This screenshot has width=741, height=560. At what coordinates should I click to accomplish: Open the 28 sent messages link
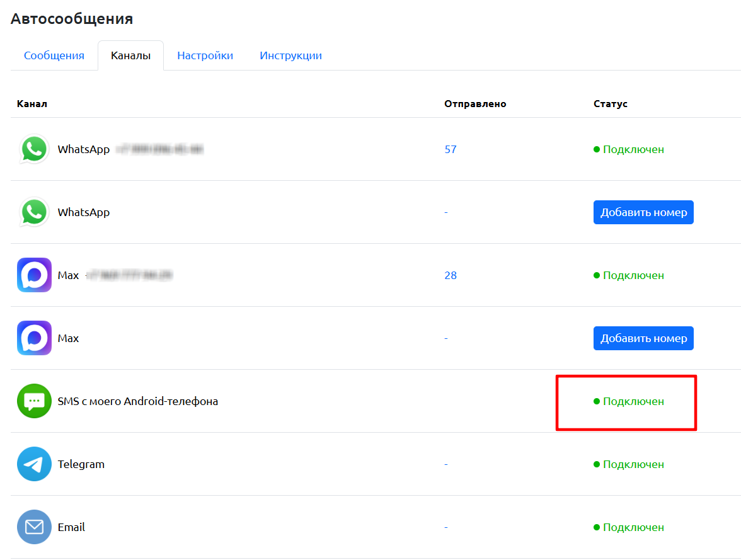451,275
